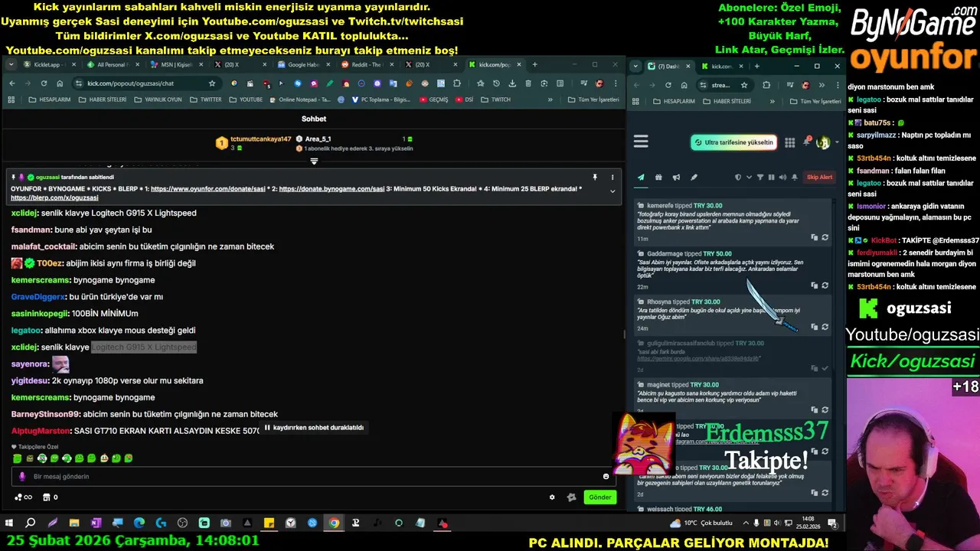Open the Chrome menu in left browser
This screenshot has width=980, height=551.
click(616, 83)
